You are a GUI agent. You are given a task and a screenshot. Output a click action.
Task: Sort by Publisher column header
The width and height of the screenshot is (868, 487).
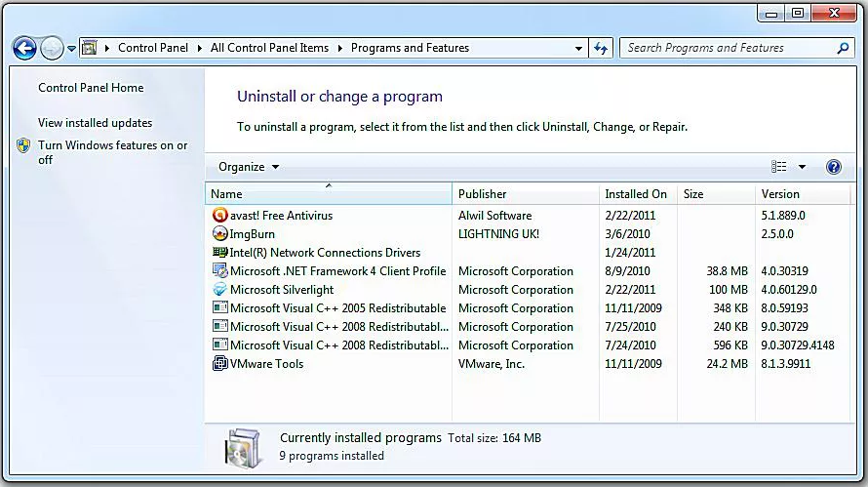[526, 194]
